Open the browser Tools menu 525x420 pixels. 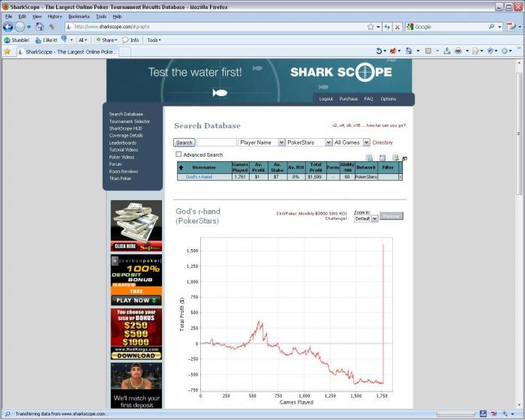[x=101, y=16]
